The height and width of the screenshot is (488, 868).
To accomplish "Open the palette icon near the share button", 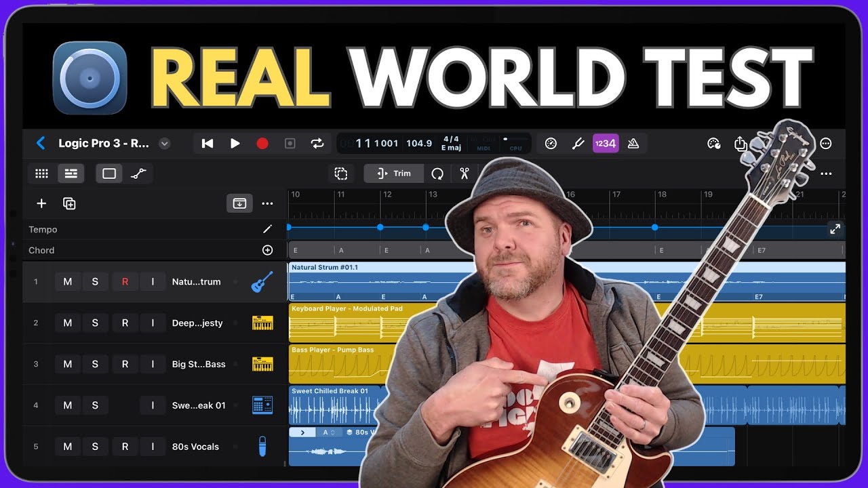I will (713, 144).
